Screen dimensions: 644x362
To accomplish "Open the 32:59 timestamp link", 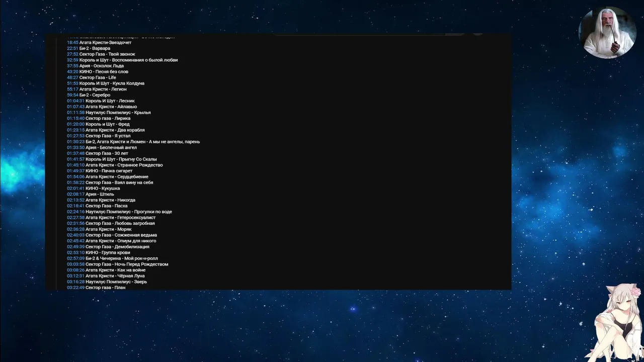I will [x=72, y=60].
